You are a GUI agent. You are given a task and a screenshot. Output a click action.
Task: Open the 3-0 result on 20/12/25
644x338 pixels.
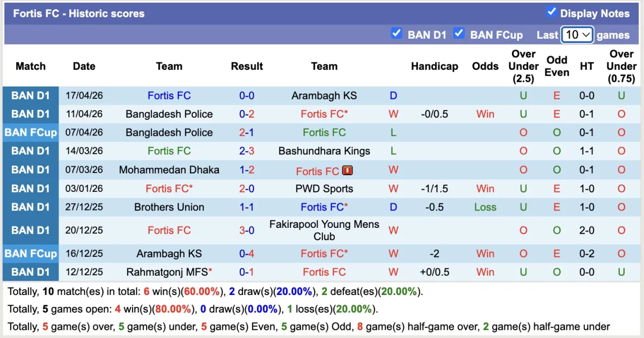click(247, 230)
